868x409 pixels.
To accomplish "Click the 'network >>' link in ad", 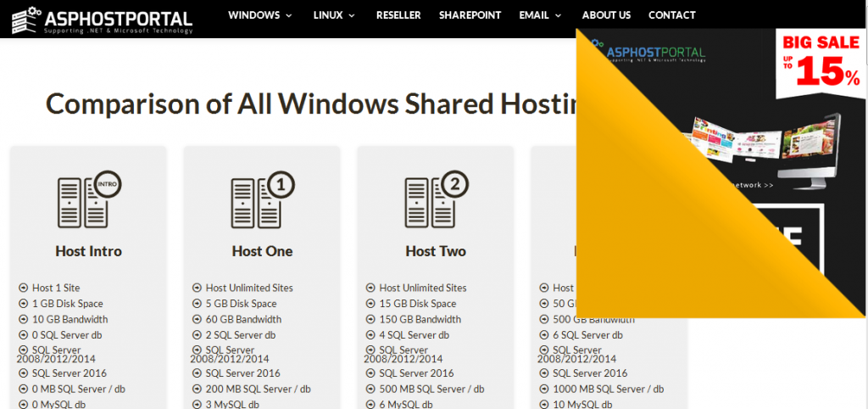I will click(752, 185).
